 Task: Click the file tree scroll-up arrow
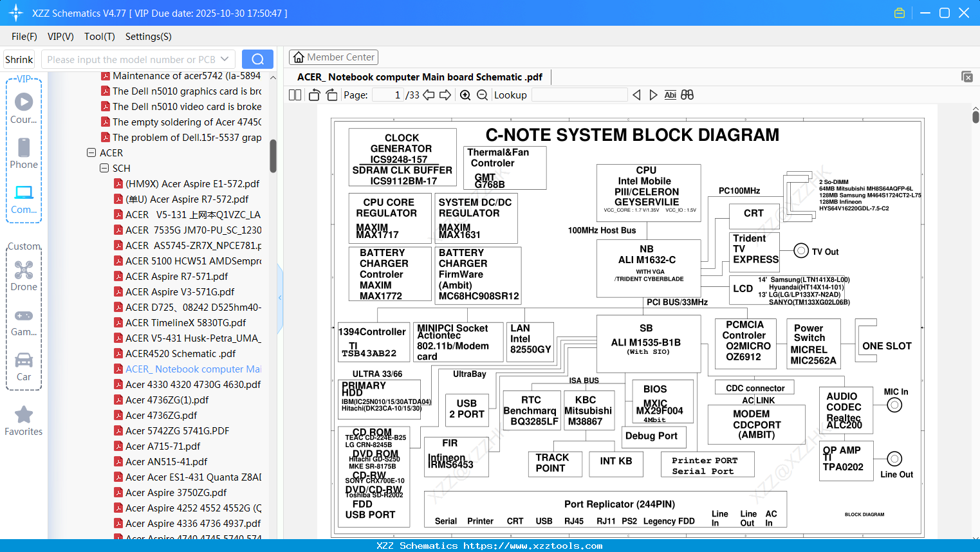pos(273,77)
